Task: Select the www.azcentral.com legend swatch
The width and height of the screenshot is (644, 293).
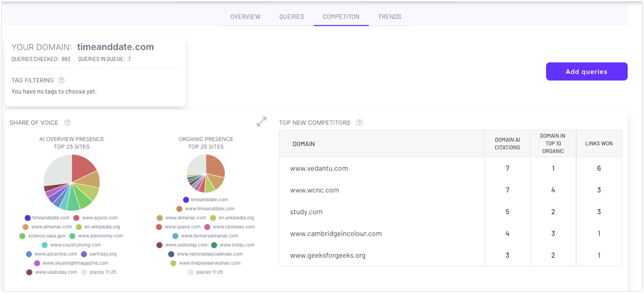Action: [x=29, y=254]
